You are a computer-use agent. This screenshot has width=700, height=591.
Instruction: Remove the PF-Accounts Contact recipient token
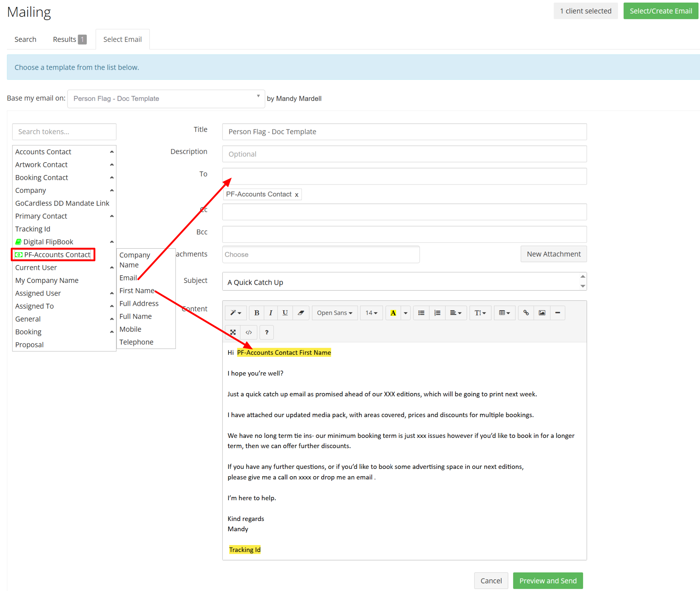pos(296,194)
